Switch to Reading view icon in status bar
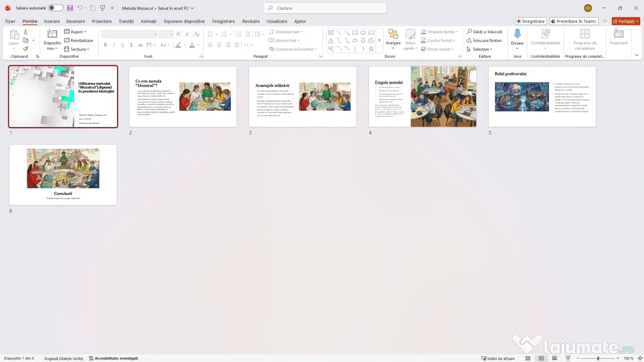The image size is (644, 362). tap(555, 358)
